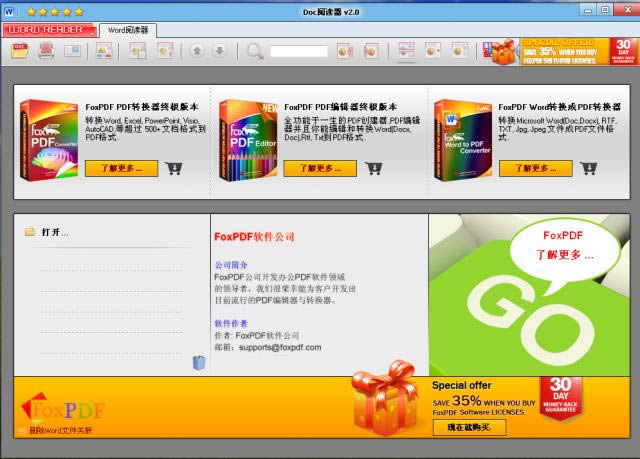
Task: Click 了解更多 under FoxPDF PDF编辑器终极版本
Action: (x=320, y=168)
